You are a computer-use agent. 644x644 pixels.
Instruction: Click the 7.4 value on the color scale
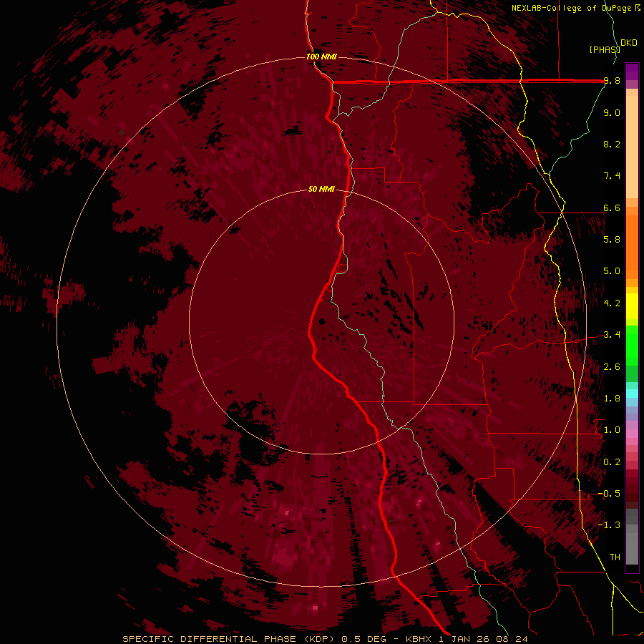tap(612, 176)
